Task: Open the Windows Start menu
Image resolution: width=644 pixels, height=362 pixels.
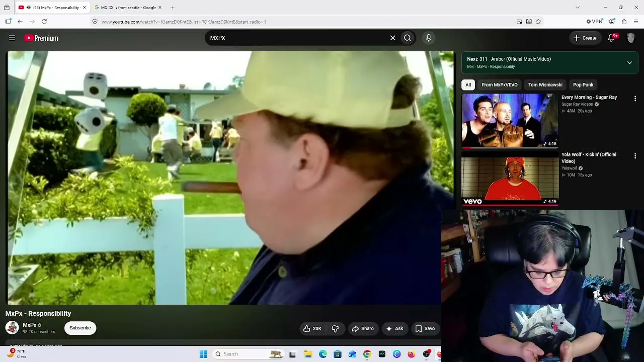Action: pyautogui.click(x=203, y=354)
